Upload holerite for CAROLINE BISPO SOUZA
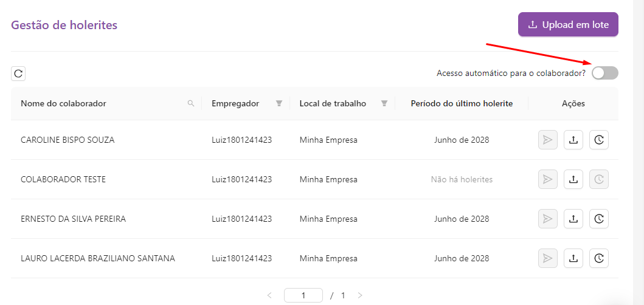This screenshot has height=305, width=644. (573, 140)
